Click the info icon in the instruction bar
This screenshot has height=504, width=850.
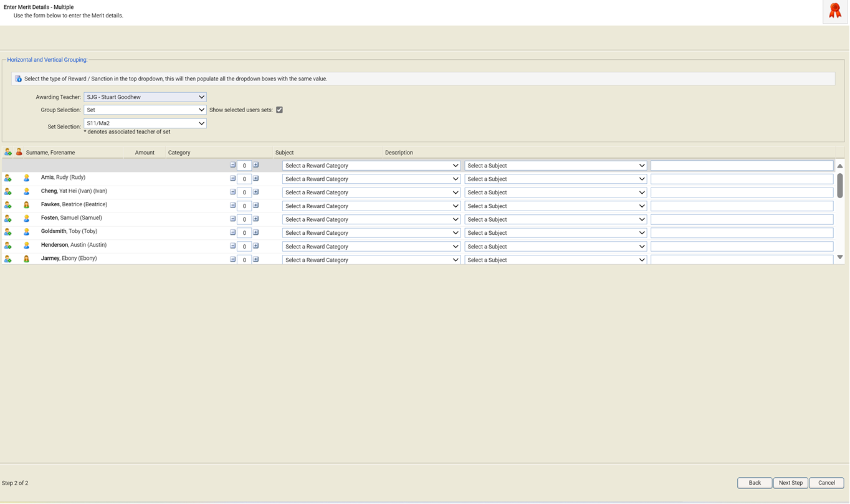18,79
